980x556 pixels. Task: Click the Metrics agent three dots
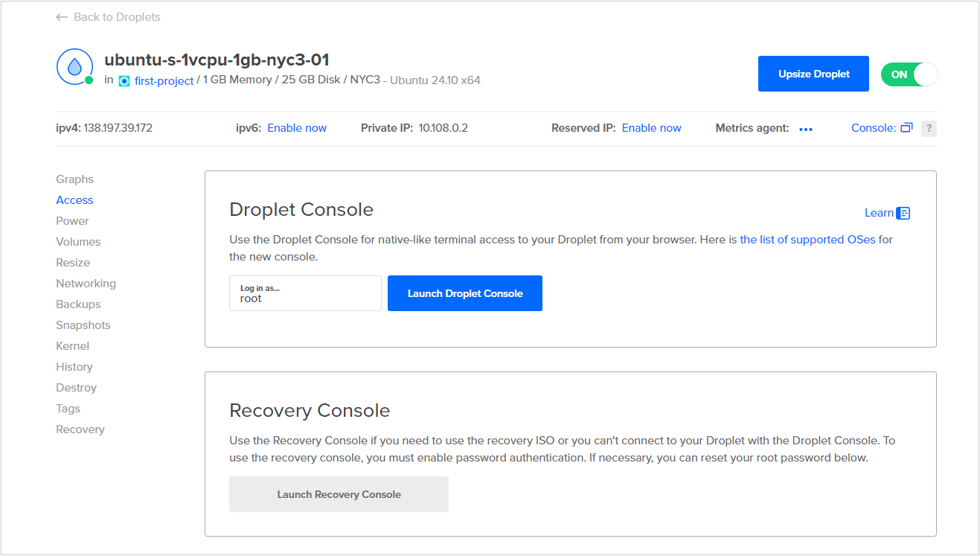tap(806, 129)
